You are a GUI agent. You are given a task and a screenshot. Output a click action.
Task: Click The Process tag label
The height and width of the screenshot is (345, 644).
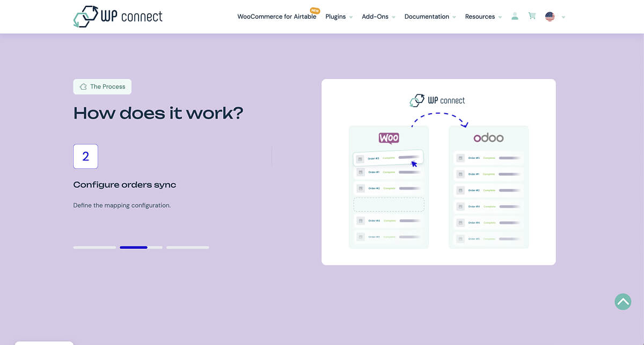coord(103,87)
